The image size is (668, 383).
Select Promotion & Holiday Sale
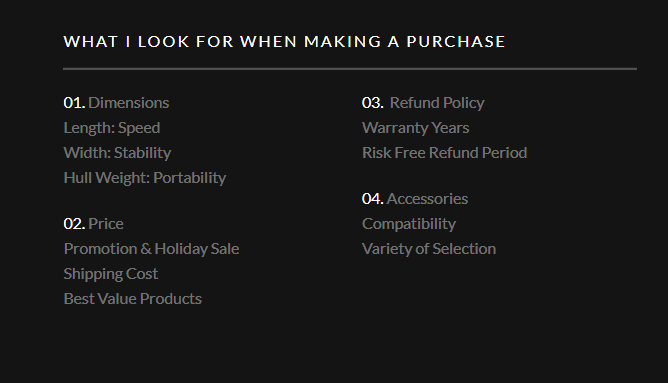(x=151, y=249)
